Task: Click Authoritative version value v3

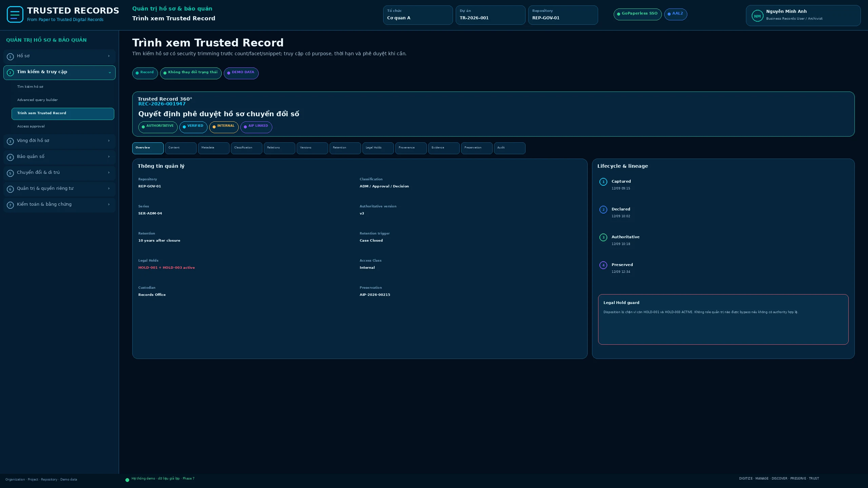Action: pyautogui.click(x=362, y=213)
